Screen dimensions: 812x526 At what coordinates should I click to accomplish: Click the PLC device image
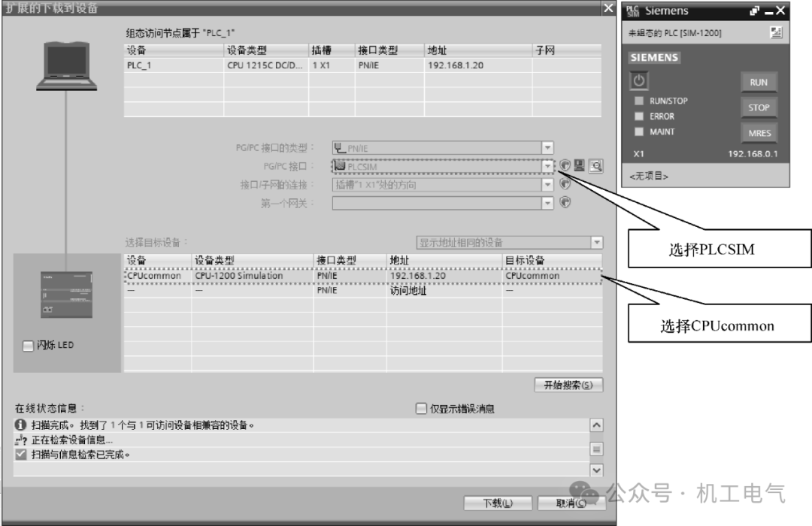(x=67, y=295)
